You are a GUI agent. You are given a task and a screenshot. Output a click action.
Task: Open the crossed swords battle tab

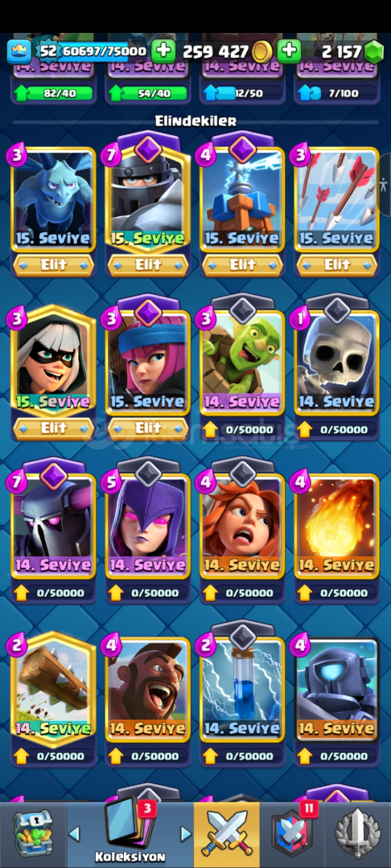click(226, 833)
